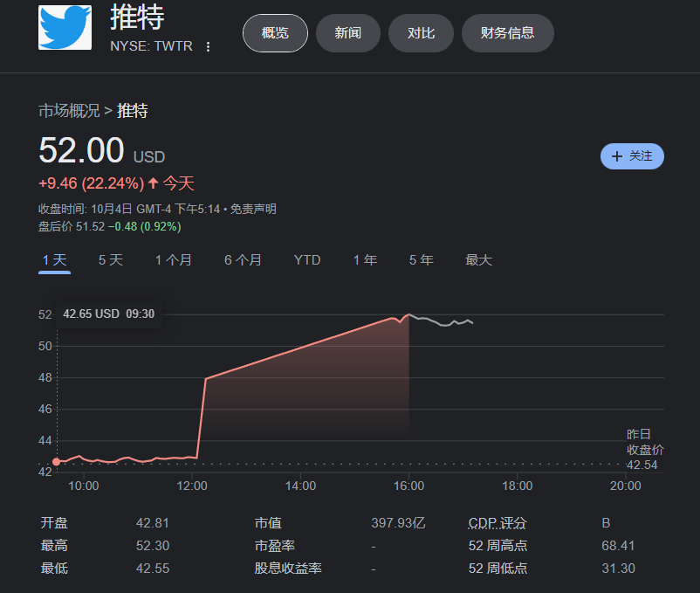The image size is (700, 593).
Task: Click the 最高 value 52.30
Action: click(153, 546)
